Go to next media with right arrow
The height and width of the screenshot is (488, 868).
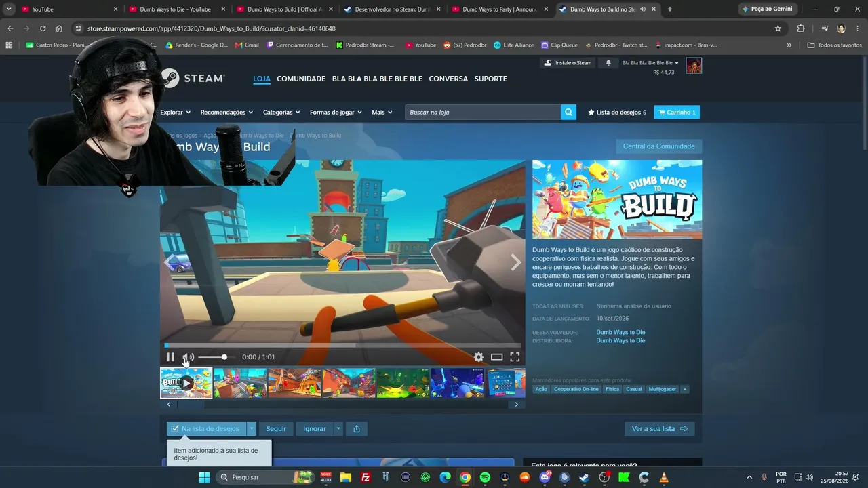point(515,263)
